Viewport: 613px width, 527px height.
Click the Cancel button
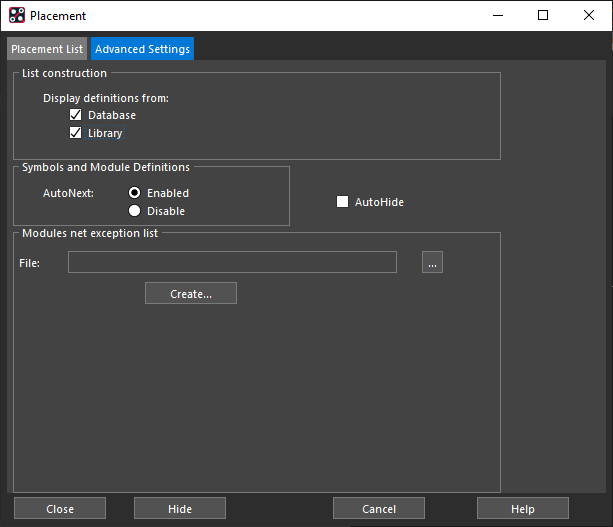coord(379,508)
